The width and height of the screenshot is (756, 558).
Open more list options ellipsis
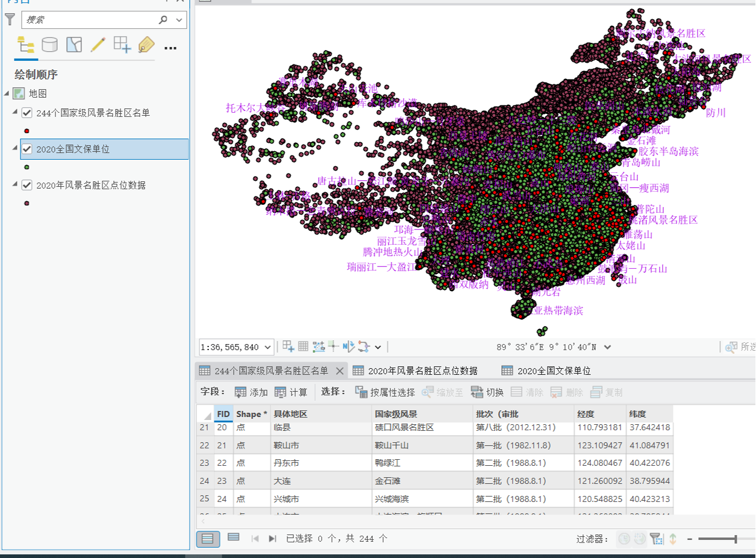pyautogui.click(x=170, y=48)
